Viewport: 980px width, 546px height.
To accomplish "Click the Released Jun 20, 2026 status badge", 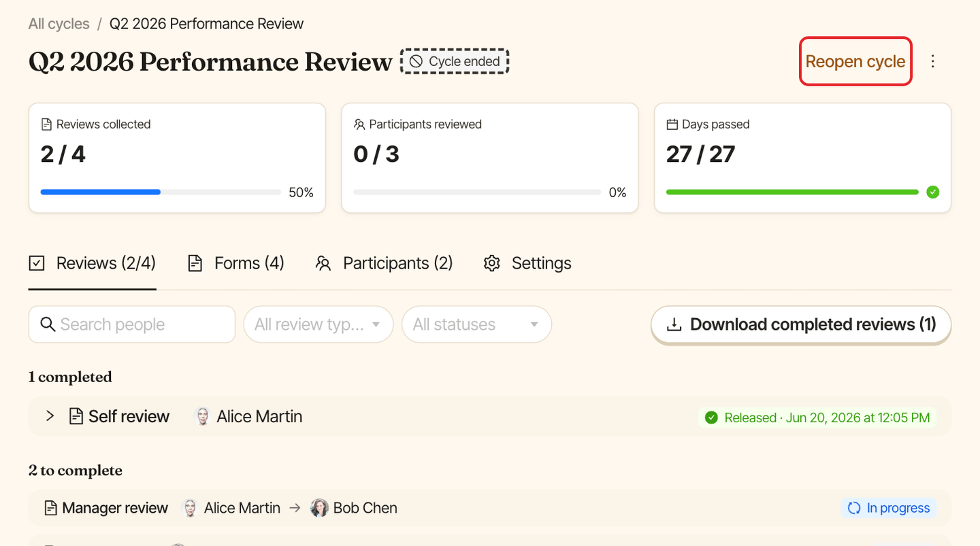I will pos(817,417).
